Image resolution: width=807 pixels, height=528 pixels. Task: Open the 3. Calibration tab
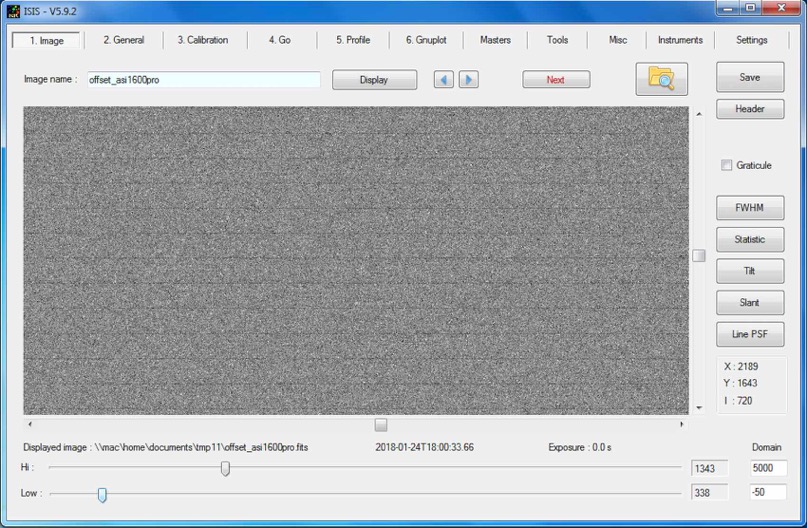203,40
